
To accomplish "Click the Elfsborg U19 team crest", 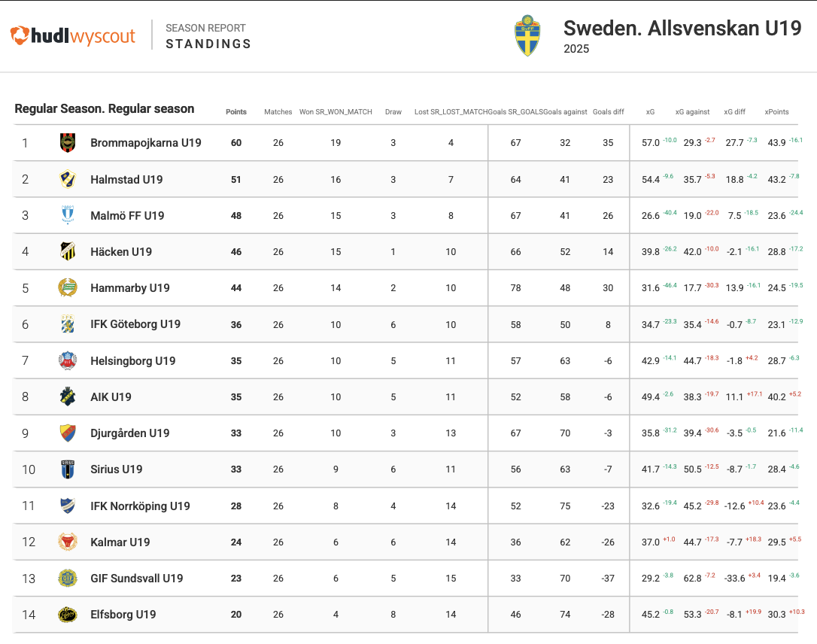I will (x=68, y=615).
